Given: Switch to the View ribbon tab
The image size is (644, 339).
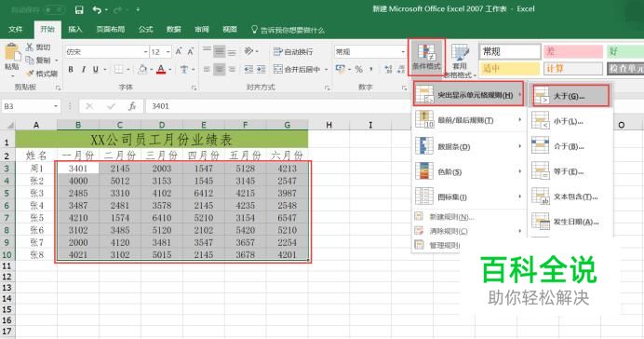Looking at the screenshot, I should click(230, 30).
